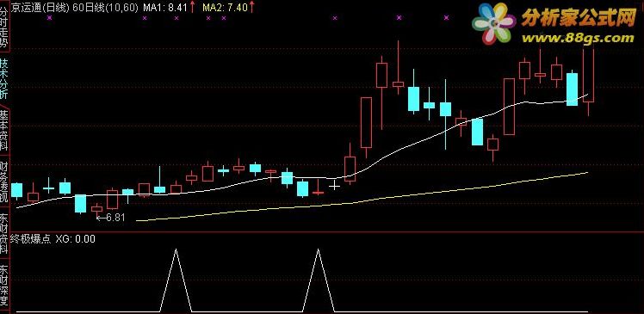This screenshot has width=644, height=314.
Task: Click the rightmost purple x marker
Action: (x=447, y=18)
